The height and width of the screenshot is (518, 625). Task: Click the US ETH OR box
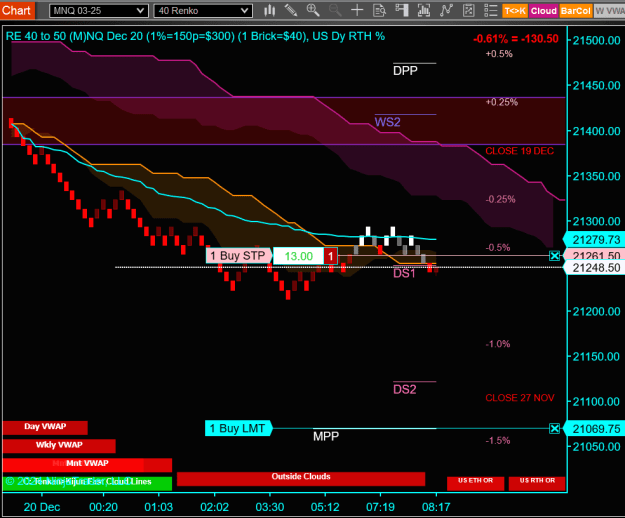tap(476, 483)
